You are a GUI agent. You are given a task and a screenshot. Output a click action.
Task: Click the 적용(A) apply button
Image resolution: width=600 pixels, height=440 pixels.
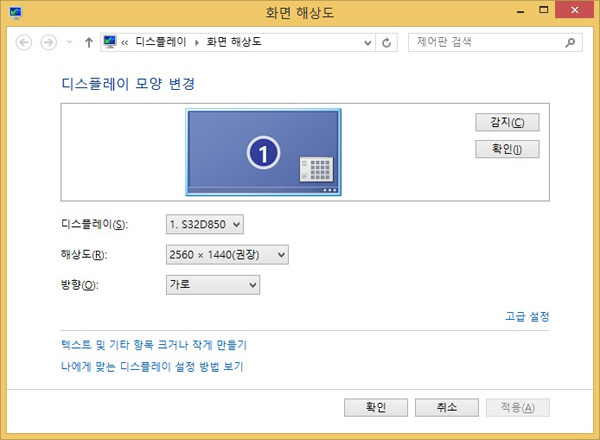pos(518,407)
